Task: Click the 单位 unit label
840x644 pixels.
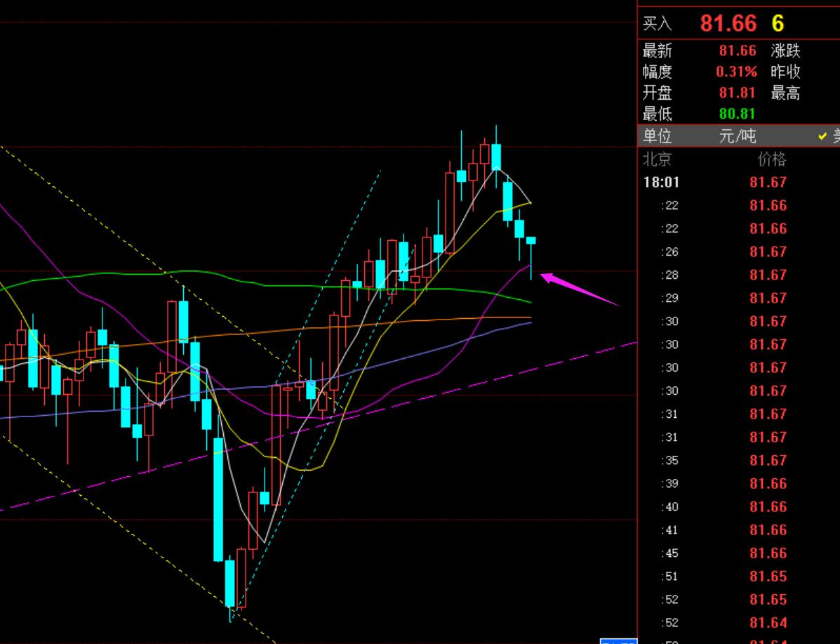Action: click(658, 136)
